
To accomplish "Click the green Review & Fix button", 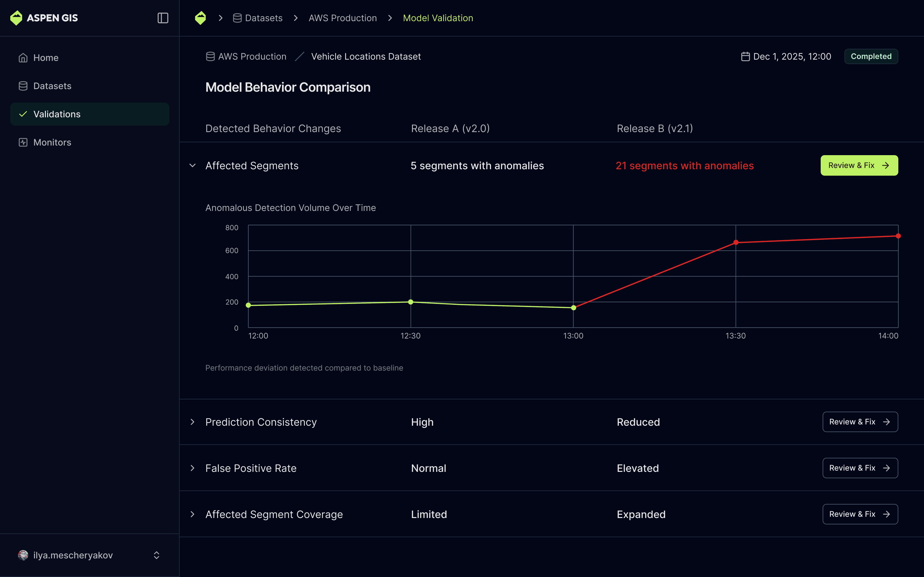I will (859, 166).
